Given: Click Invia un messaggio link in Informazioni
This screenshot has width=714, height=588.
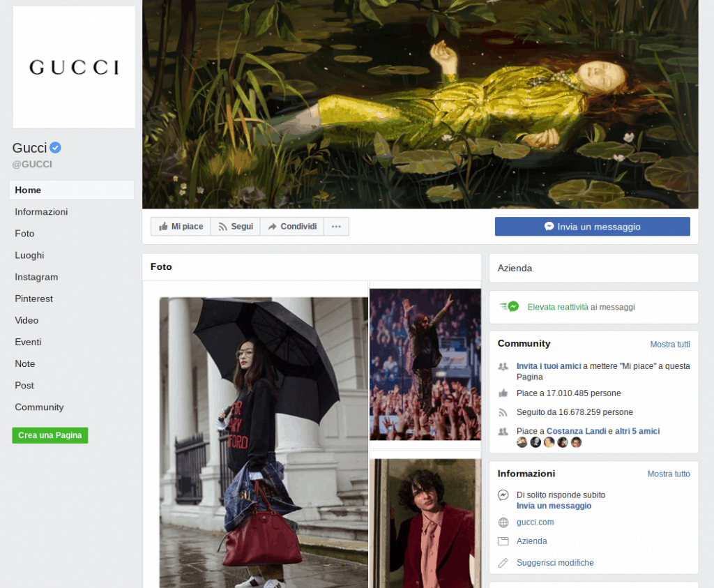Looking at the screenshot, I should (554, 506).
